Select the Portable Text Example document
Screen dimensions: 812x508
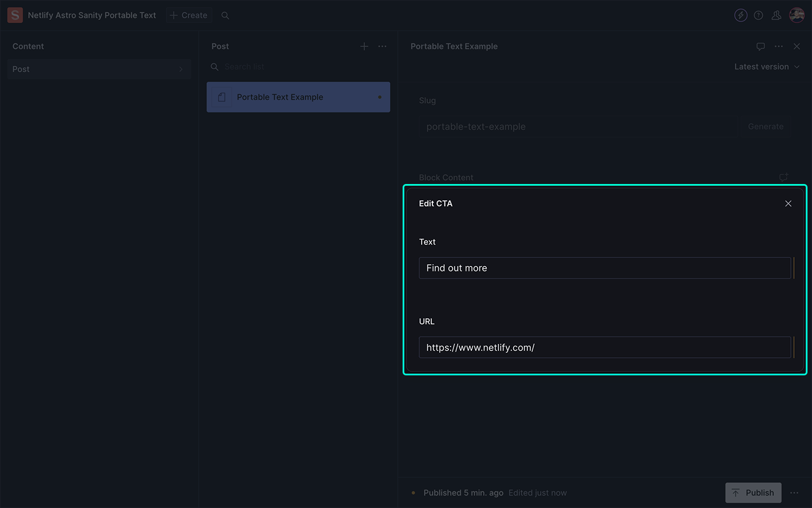tap(298, 97)
